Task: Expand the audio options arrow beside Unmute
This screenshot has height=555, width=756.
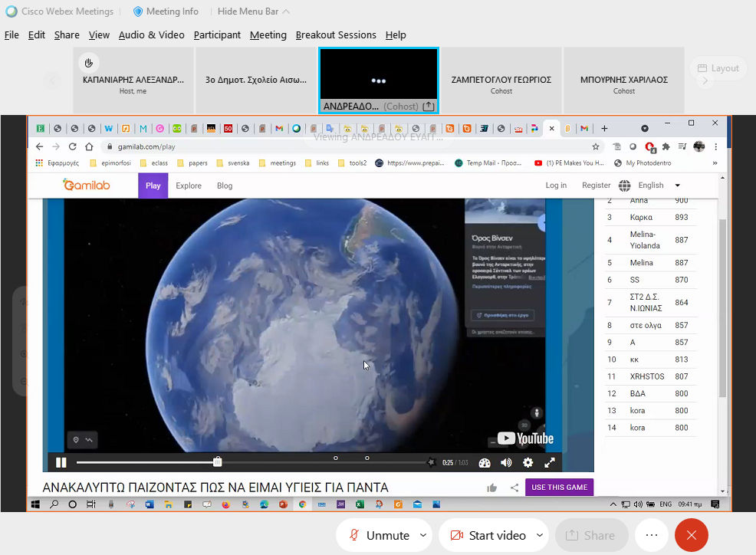Action: 422,535
